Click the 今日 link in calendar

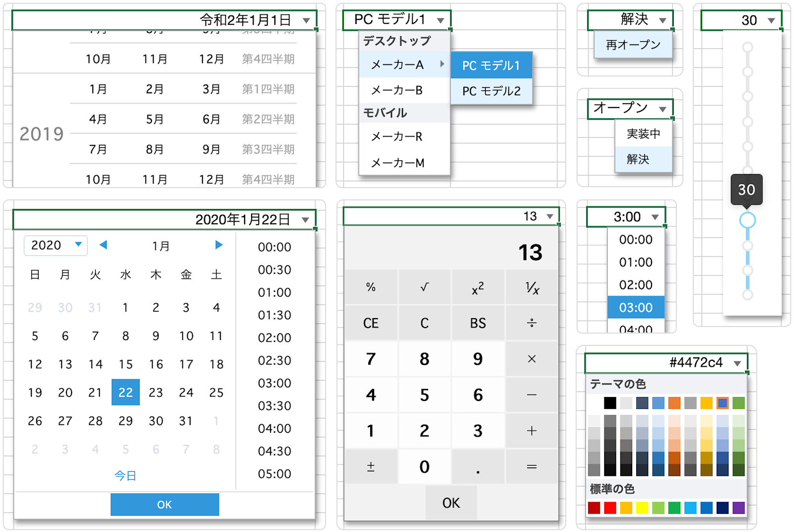click(x=125, y=476)
